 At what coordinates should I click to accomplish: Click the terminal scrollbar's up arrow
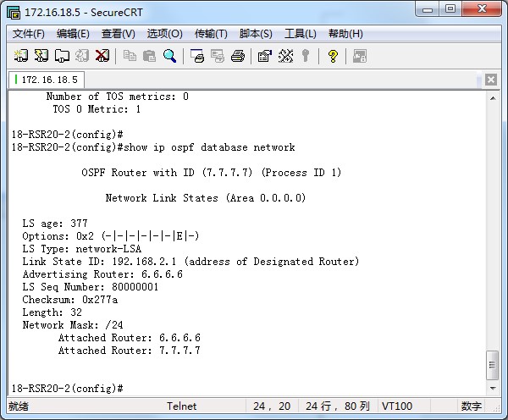click(x=492, y=97)
